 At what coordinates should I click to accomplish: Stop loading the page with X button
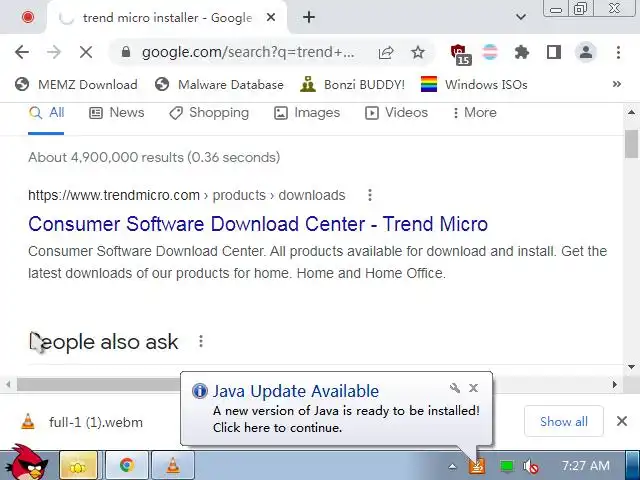(86, 52)
